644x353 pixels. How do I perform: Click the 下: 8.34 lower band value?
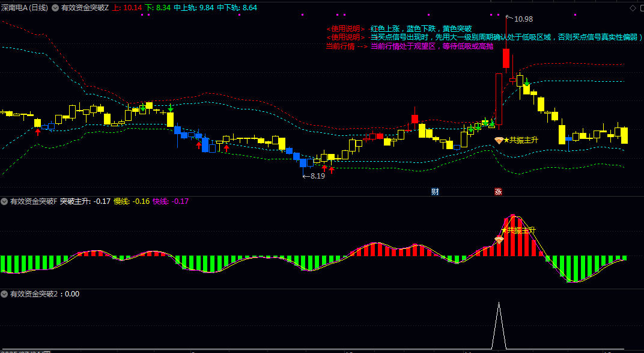click(157, 8)
